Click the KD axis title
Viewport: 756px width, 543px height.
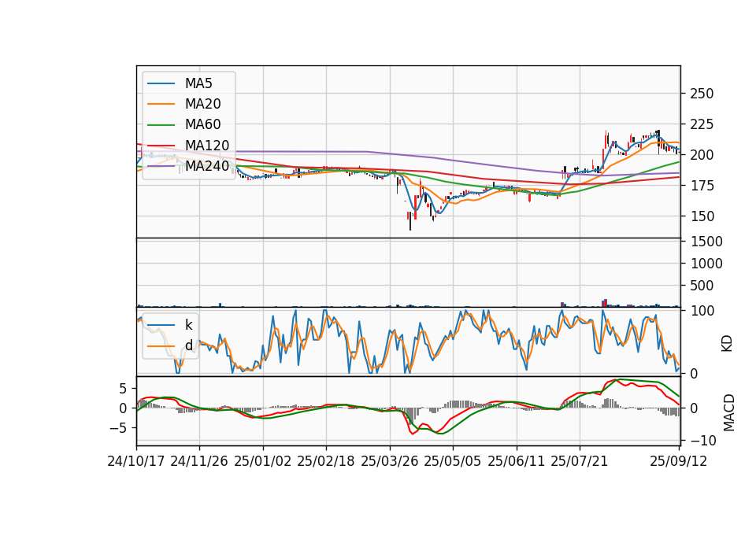(727, 344)
